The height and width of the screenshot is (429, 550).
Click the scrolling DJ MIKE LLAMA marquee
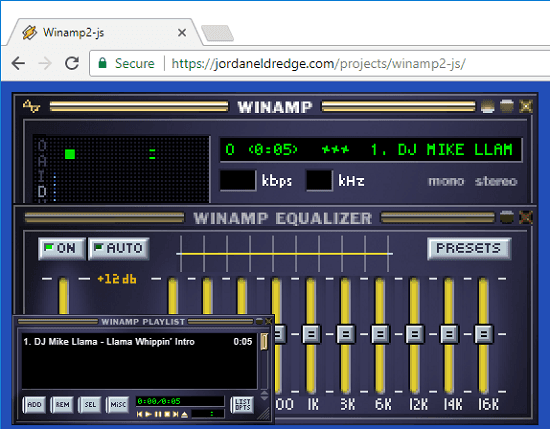coord(371,150)
